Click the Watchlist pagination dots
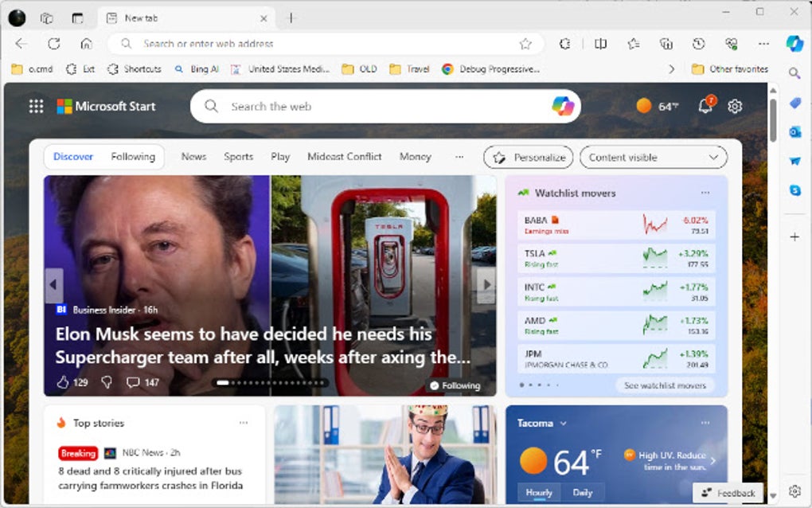 click(x=539, y=385)
